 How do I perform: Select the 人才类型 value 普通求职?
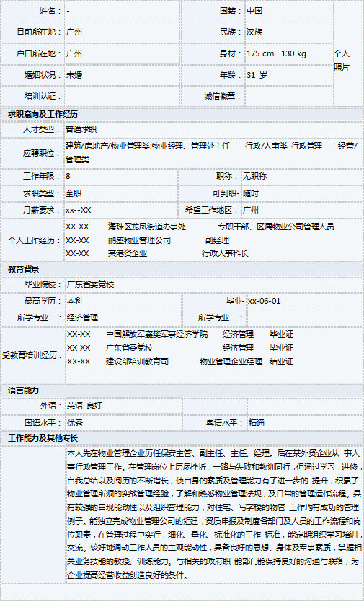click(81, 129)
